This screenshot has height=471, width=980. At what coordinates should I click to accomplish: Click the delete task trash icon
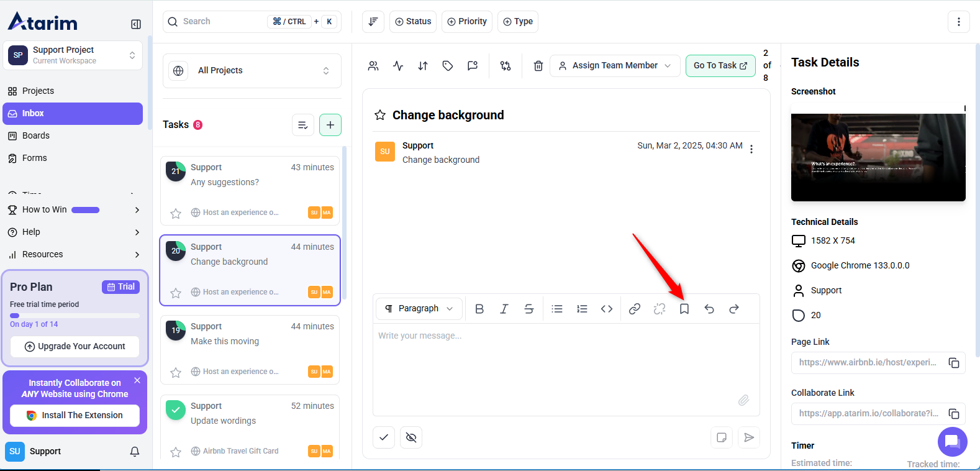538,66
